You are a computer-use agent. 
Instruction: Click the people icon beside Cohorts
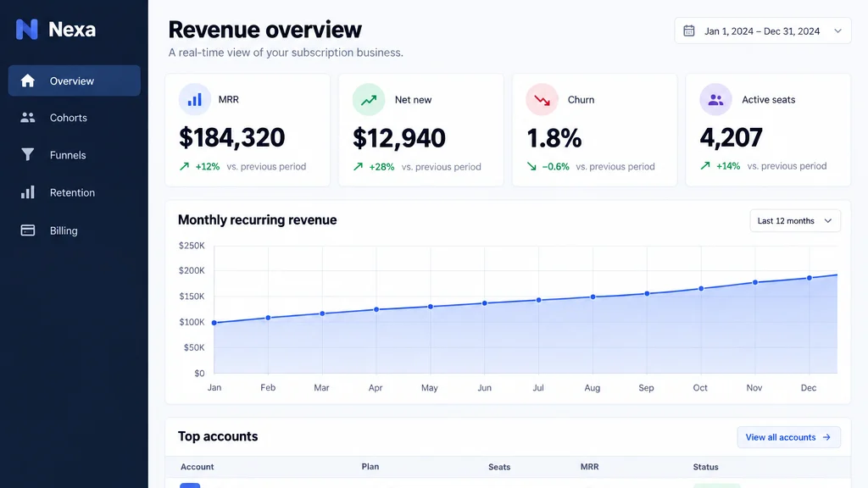(x=28, y=117)
